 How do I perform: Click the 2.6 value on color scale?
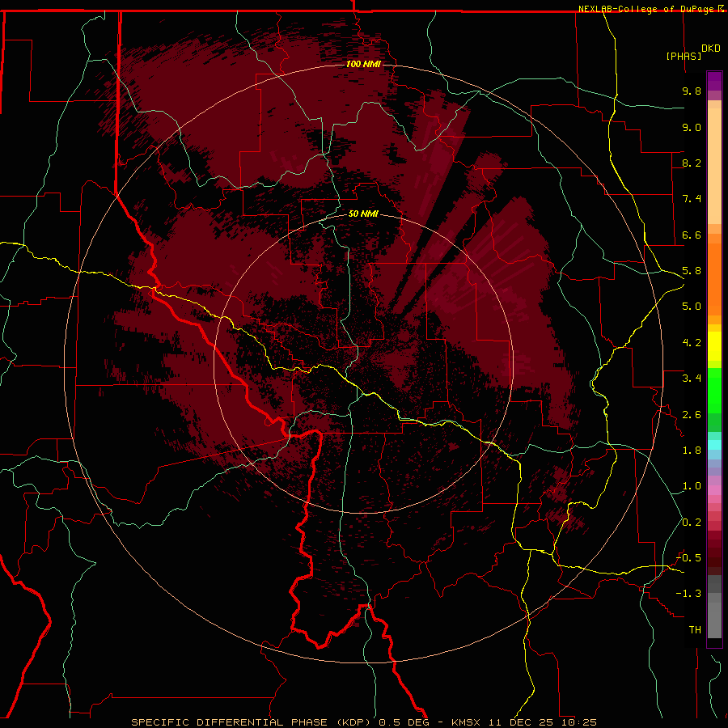[x=692, y=415]
